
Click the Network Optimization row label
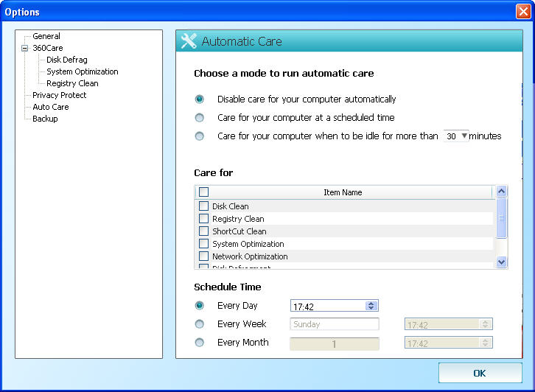pos(250,256)
